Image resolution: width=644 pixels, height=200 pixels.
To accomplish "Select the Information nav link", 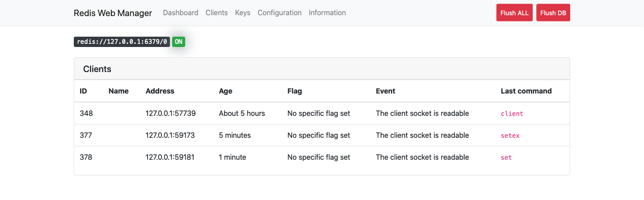I will pos(327,13).
